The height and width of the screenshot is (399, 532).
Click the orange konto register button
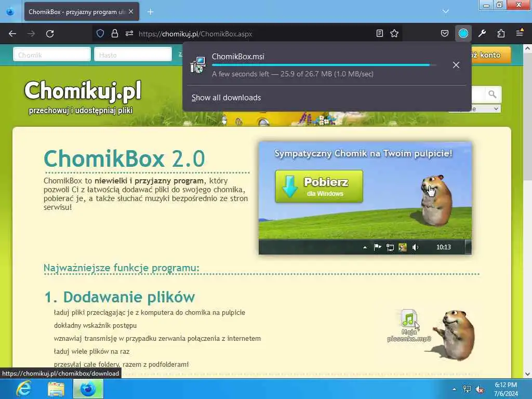coord(490,55)
